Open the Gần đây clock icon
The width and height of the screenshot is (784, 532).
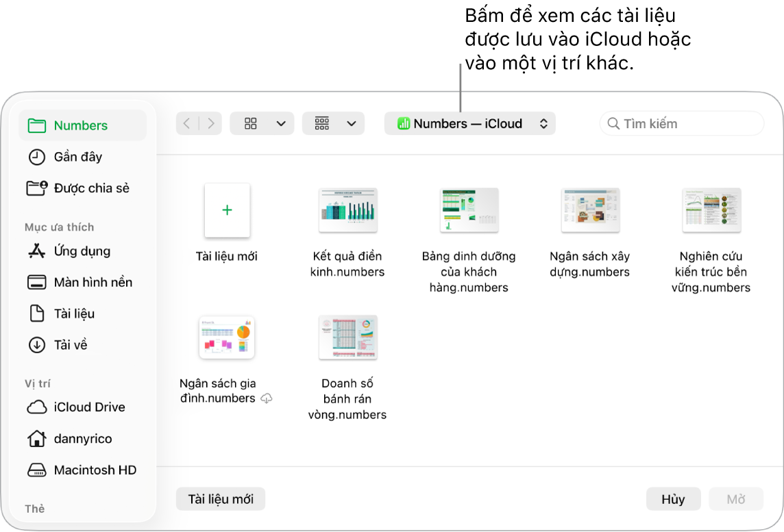point(36,157)
